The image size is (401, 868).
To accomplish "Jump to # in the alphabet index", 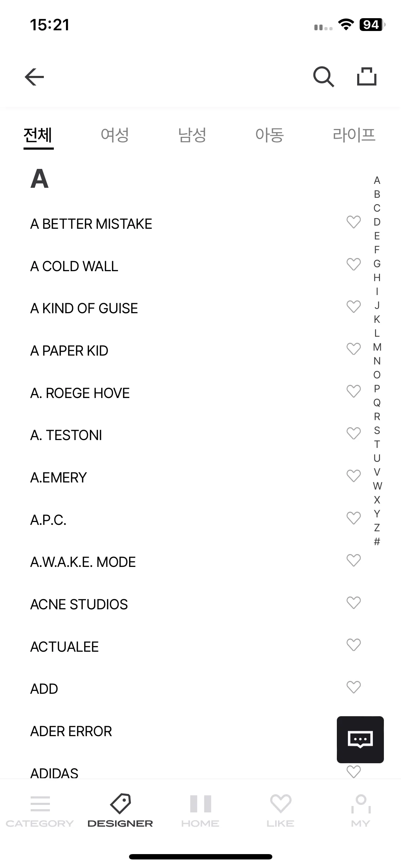I will point(377,542).
